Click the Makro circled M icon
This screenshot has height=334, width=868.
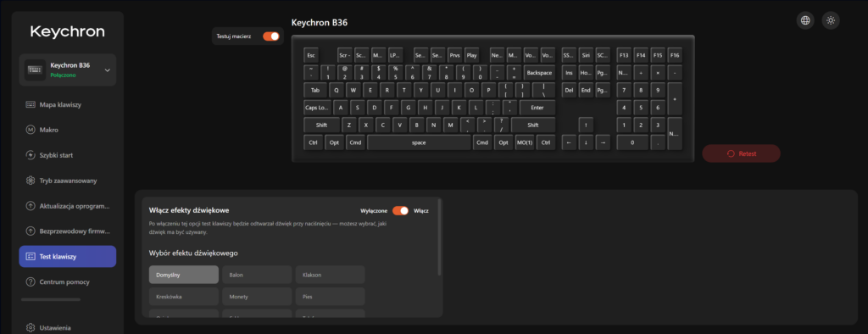click(x=31, y=130)
